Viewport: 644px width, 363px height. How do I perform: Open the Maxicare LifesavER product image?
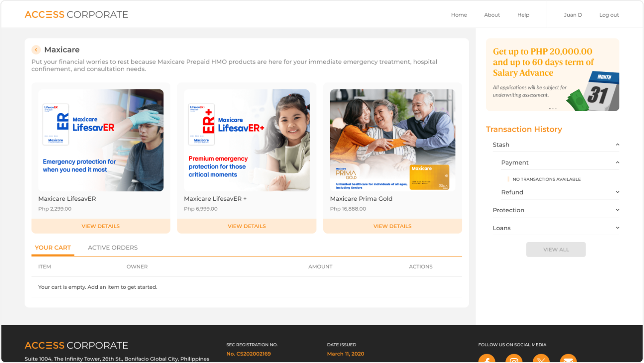[x=101, y=140]
